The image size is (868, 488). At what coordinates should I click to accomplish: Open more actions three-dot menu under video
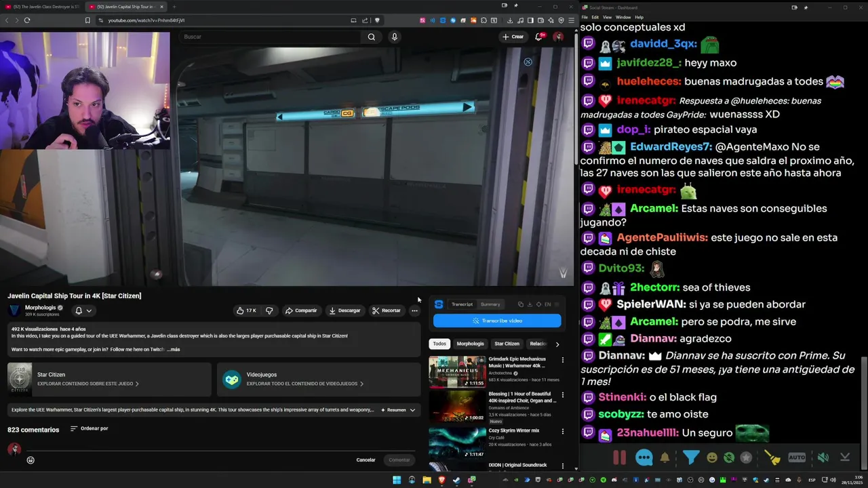click(414, 310)
